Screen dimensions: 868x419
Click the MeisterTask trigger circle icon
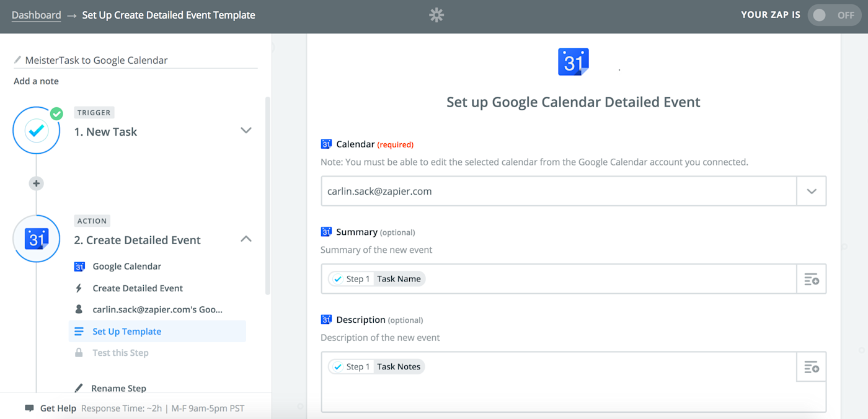click(x=37, y=131)
